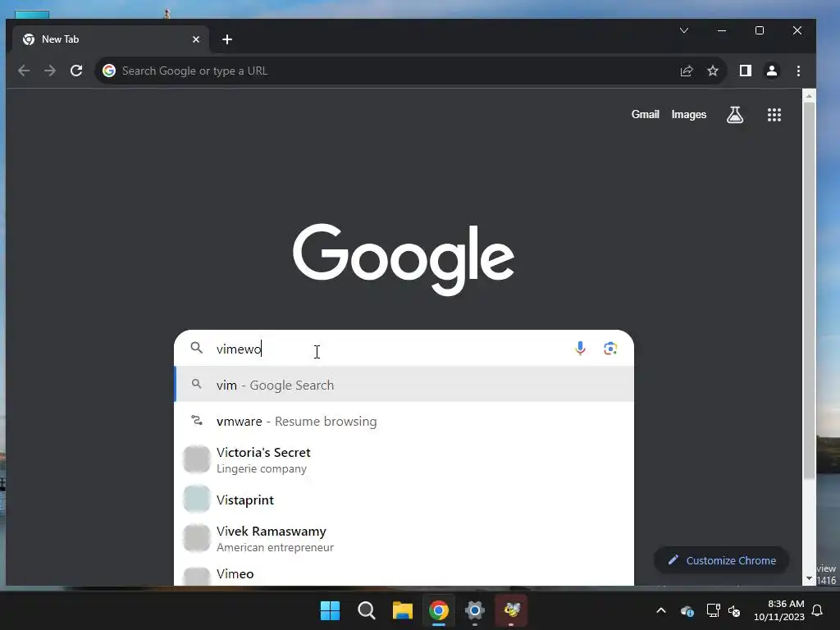Share this page using the share icon
Screen dimensions: 840x630
pyautogui.click(x=687, y=71)
